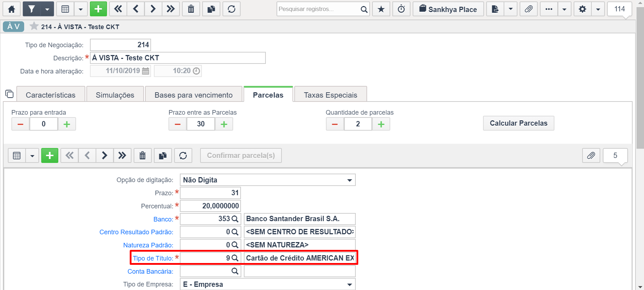Edit the Descrição field

coord(178,58)
